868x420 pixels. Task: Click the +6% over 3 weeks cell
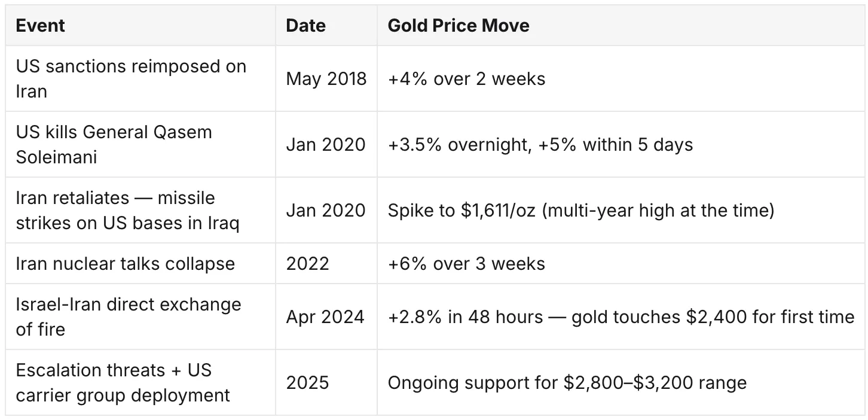[621, 263]
